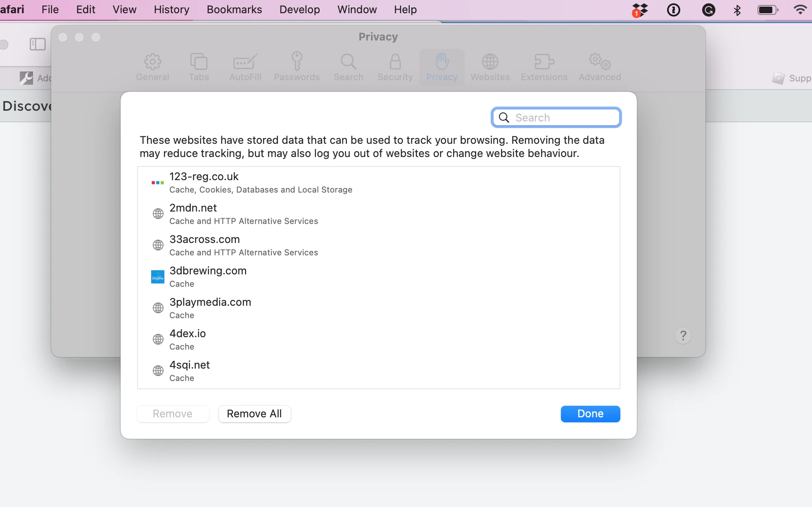Click the Bluetooth status icon
This screenshot has width=812, height=507.
pos(737,10)
